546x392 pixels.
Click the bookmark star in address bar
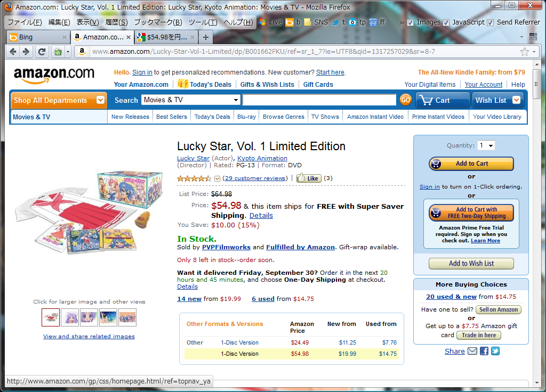pyautogui.click(x=525, y=52)
